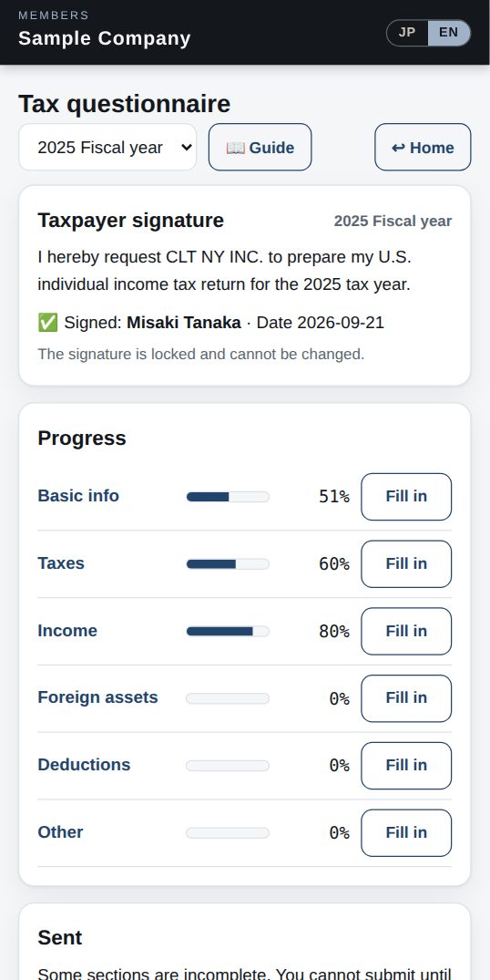Image resolution: width=490 pixels, height=980 pixels.
Task: Click the Income progress bar
Action: coord(228,631)
